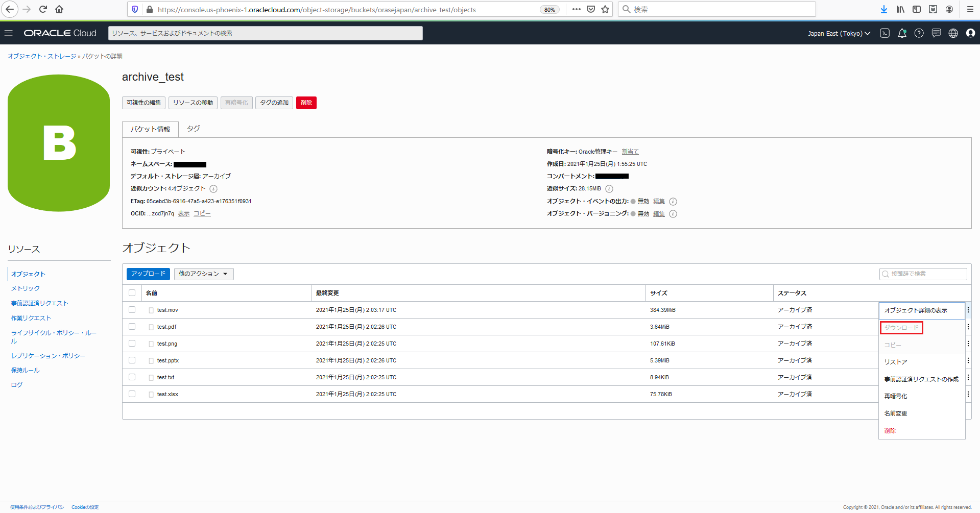Open the 他のアクション dropdown
This screenshot has height=513, width=980.
point(204,274)
